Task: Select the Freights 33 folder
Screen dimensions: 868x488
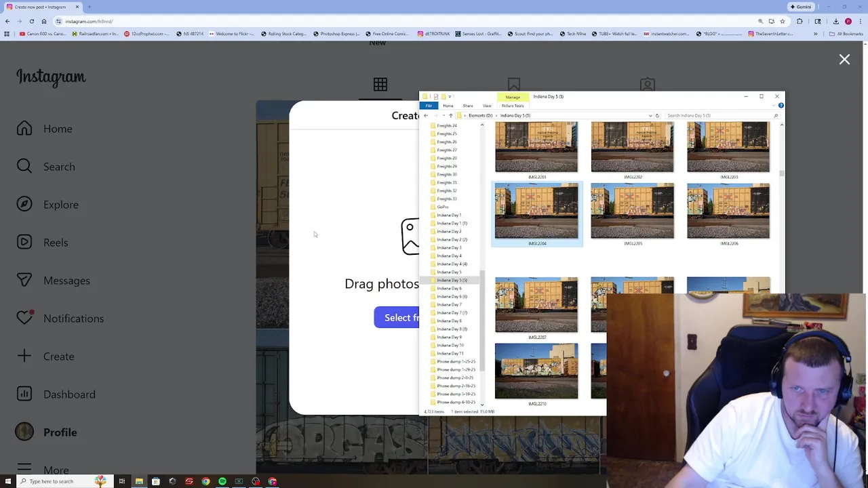Action: [x=447, y=199]
